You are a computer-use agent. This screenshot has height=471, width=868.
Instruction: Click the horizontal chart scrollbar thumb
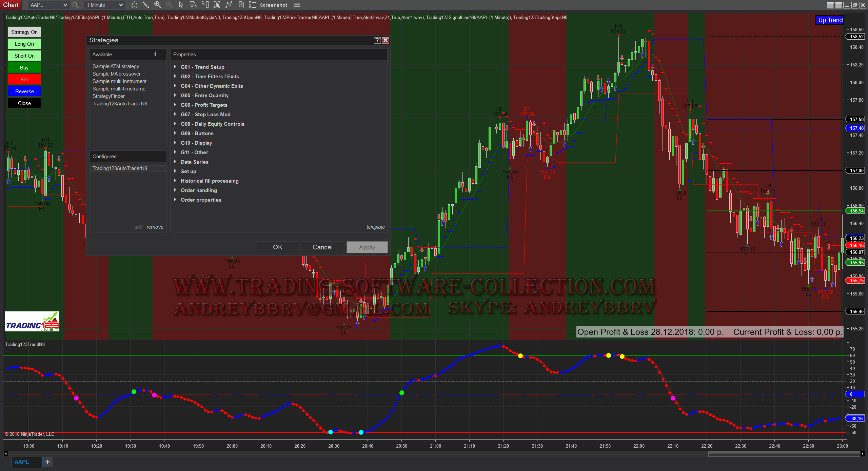pos(784,453)
